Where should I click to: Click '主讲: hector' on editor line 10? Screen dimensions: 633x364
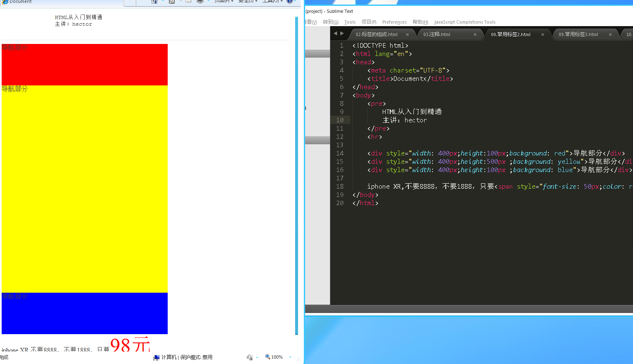pyautogui.click(x=405, y=120)
